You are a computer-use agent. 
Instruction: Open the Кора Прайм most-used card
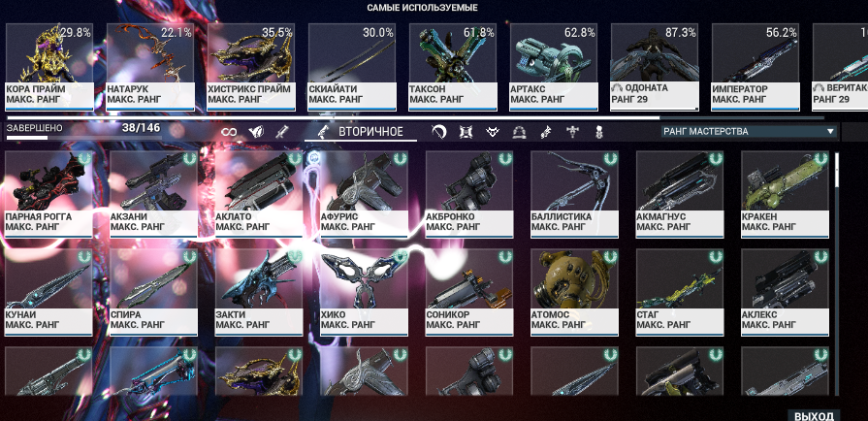pos(49,68)
